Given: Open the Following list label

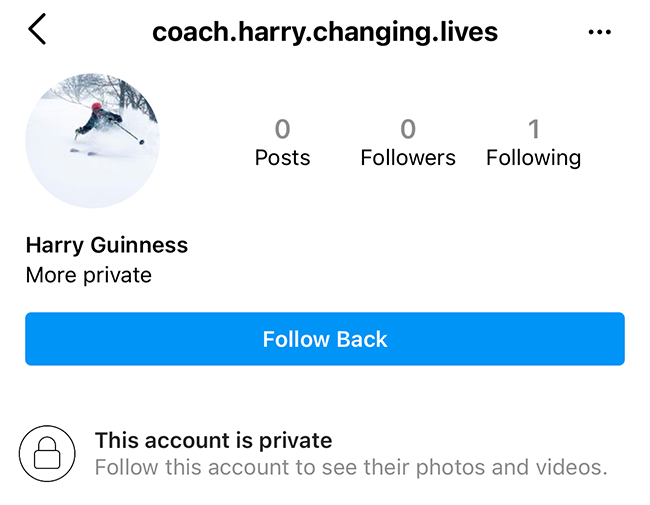Looking at the screenshot, I should point(533,158).
